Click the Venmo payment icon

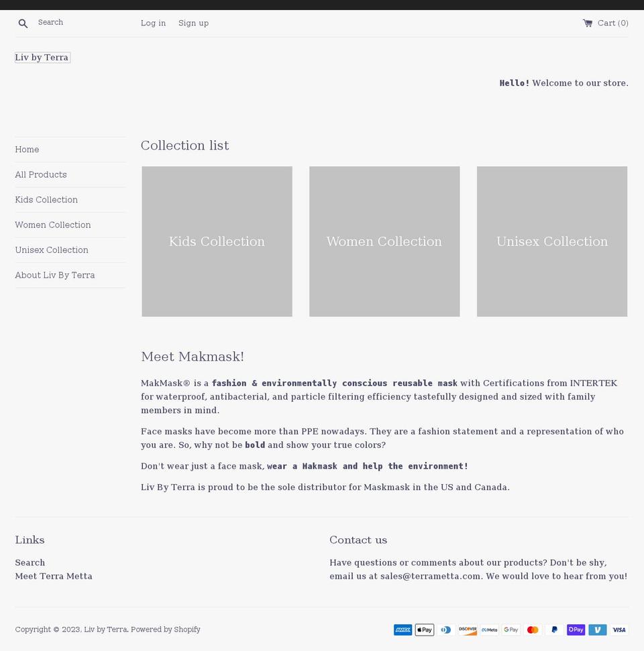597,630
